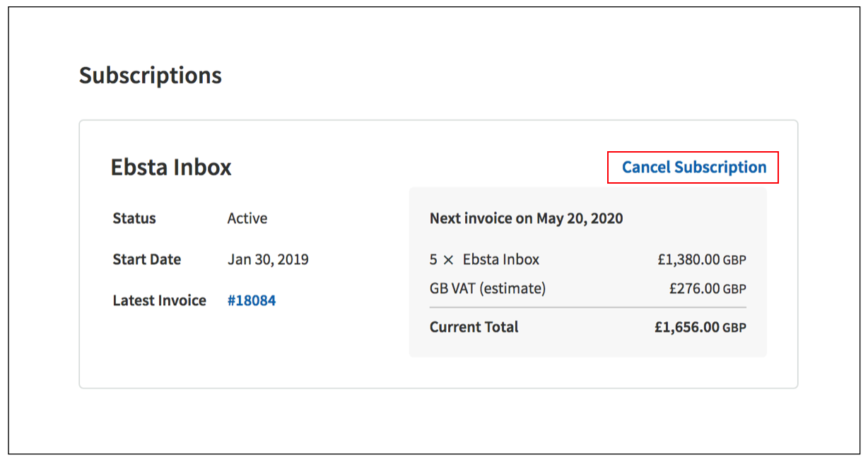The image size is (868, 462).
Task: Select the £1,656.00 GBP total amount
Action: point(700,328)
